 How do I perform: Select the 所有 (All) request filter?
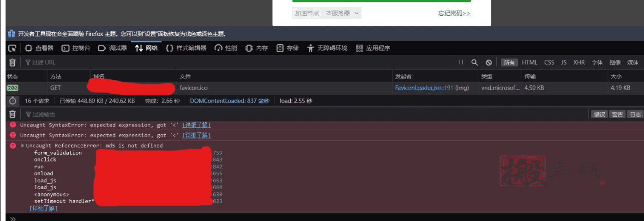pyautogui.click(x=510, y=62)
